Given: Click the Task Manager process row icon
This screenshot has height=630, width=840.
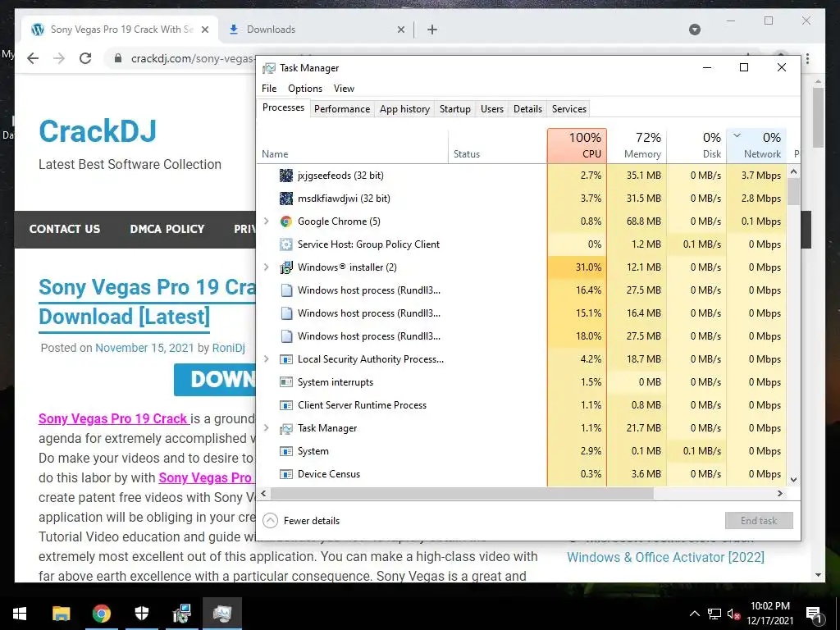Looking at the screenshot, I should (286, 428).
